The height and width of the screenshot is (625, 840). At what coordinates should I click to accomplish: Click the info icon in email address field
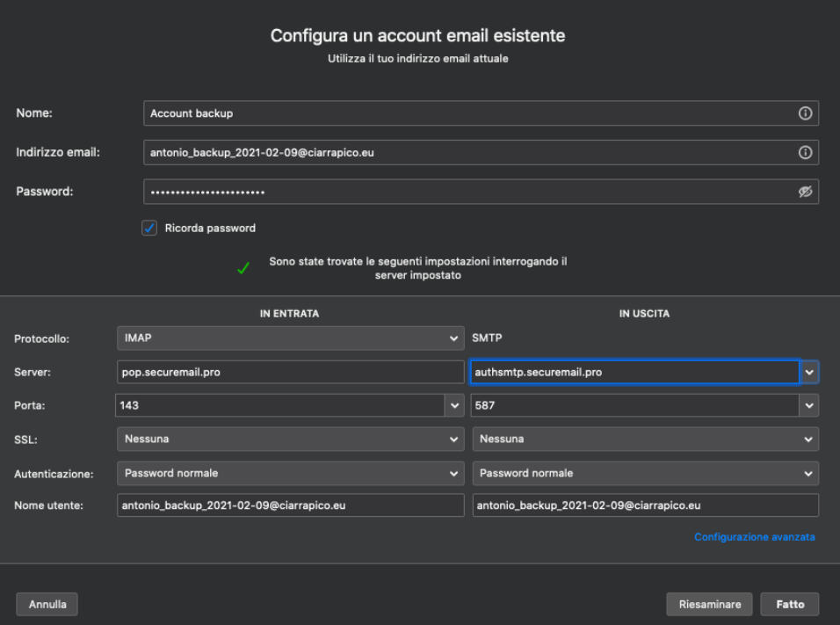coord(804,153)
